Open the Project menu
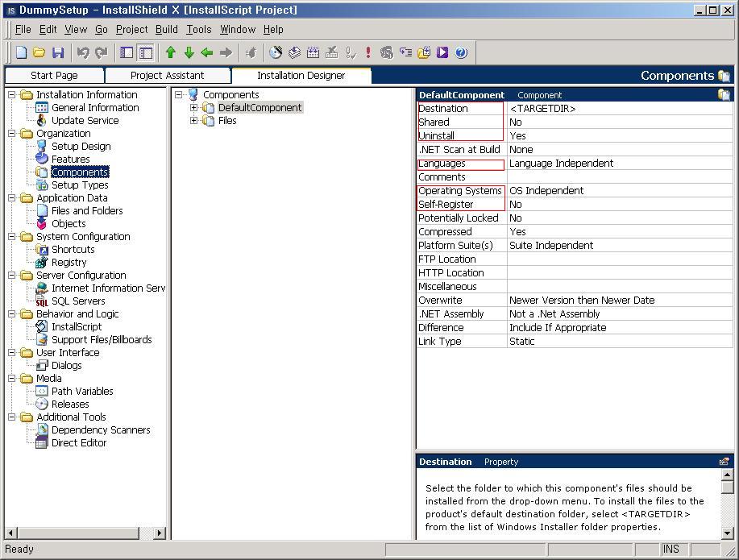This screenshot has height=560, width=739. (131, 29)
